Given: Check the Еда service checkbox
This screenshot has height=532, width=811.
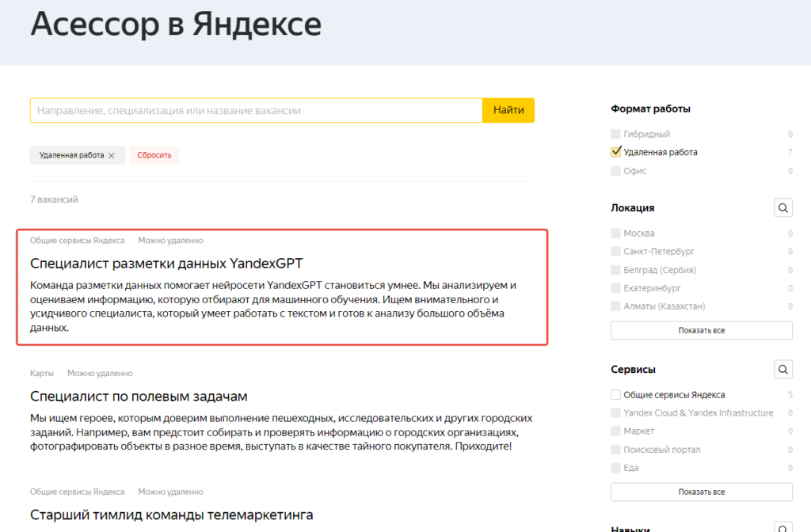Looking at the screenshot, I should pos(615,467).
